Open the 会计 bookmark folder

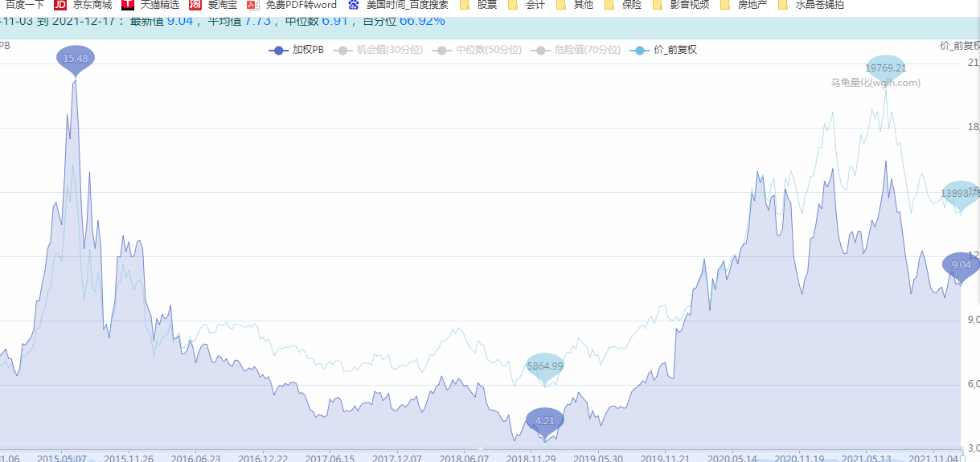tap(527, 5)
